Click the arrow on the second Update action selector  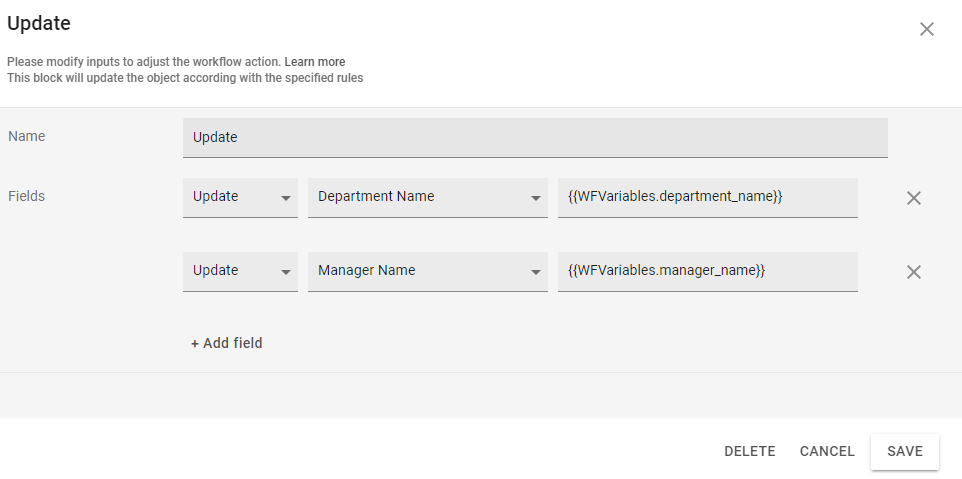click(x=286, y=272)
